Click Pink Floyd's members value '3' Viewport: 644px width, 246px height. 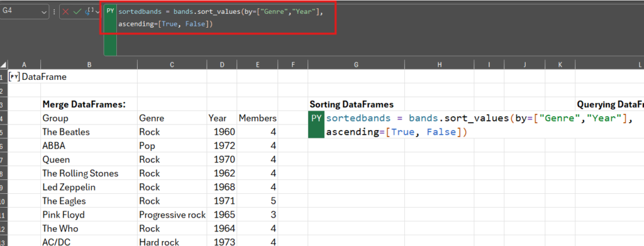click(x=257, y=215)
